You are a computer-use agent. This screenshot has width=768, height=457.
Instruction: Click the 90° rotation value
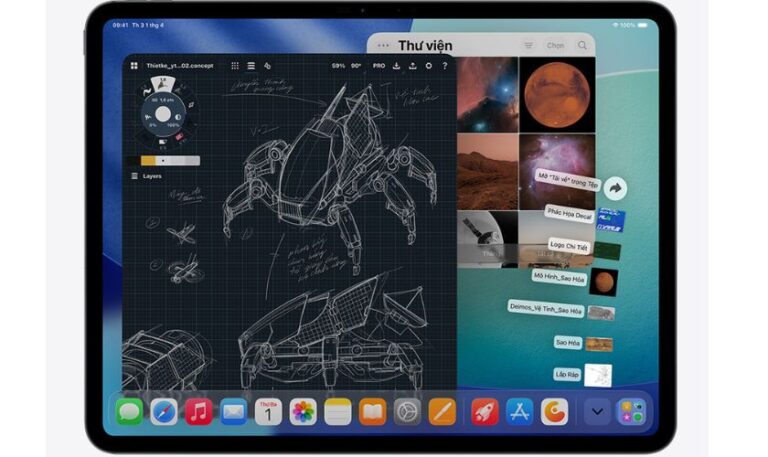(x=356, y=66)
